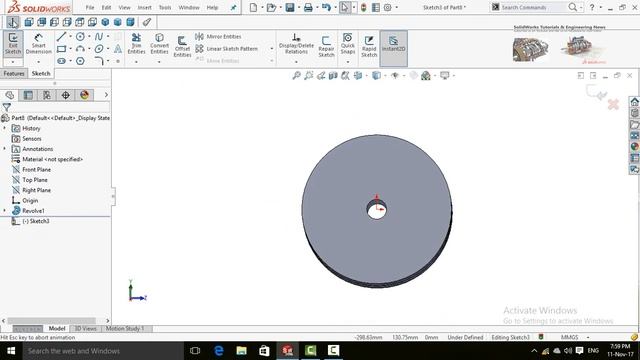
Task: Open Quick Snaps
Action: (x=348, y=44)
